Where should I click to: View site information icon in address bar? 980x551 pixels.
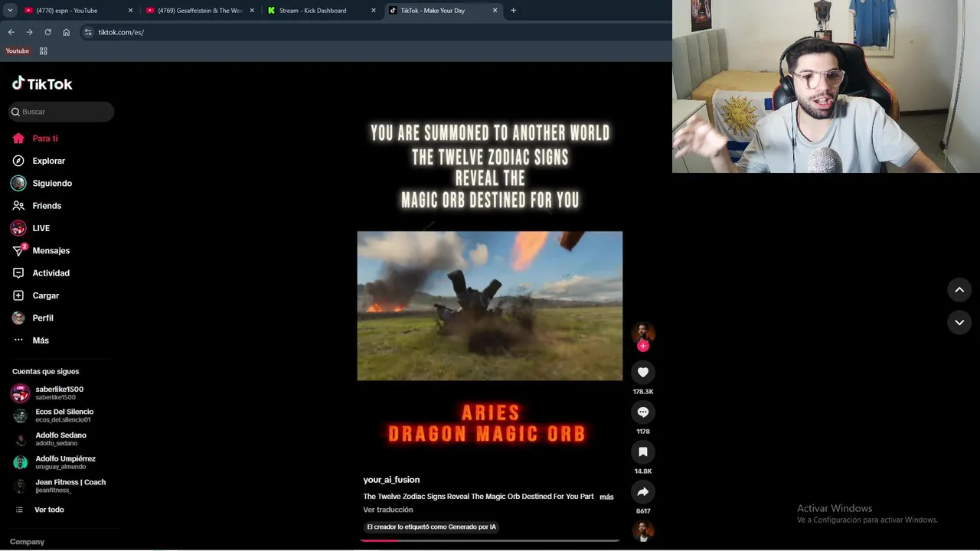(x=88, y=32)
